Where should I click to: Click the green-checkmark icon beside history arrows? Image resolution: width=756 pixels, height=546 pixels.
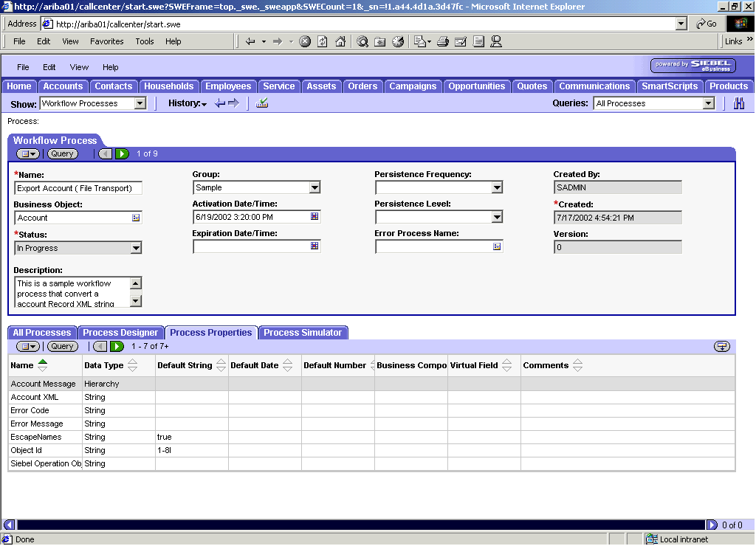click(262, 103)
